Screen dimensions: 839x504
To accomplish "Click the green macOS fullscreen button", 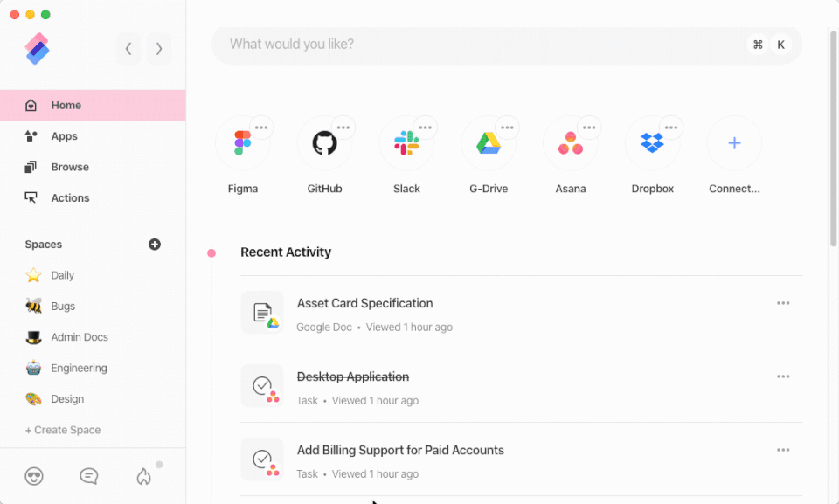I will pos(46,15).
